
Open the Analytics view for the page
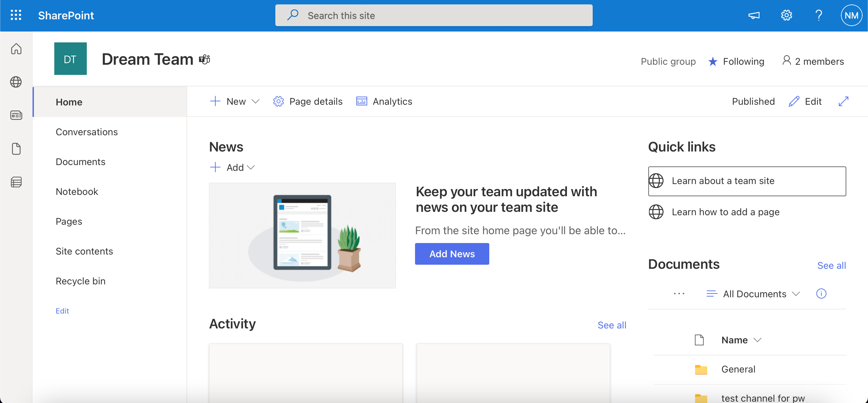384,101
